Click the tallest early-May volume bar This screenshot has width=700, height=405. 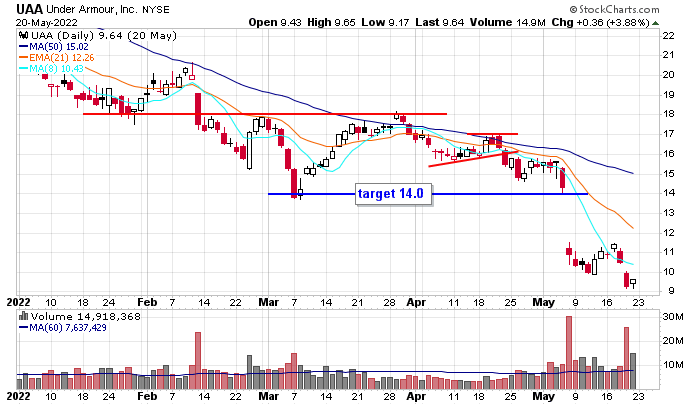569,352
